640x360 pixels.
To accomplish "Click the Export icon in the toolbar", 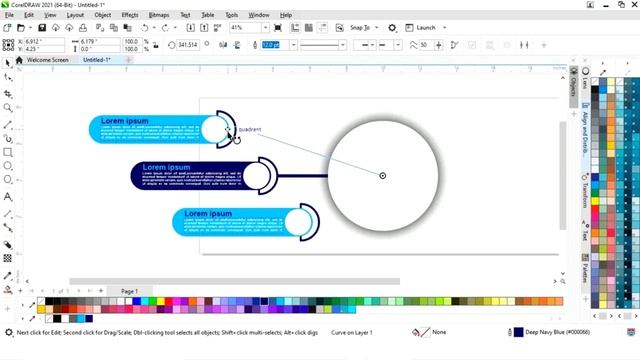I will pos(204,28).
